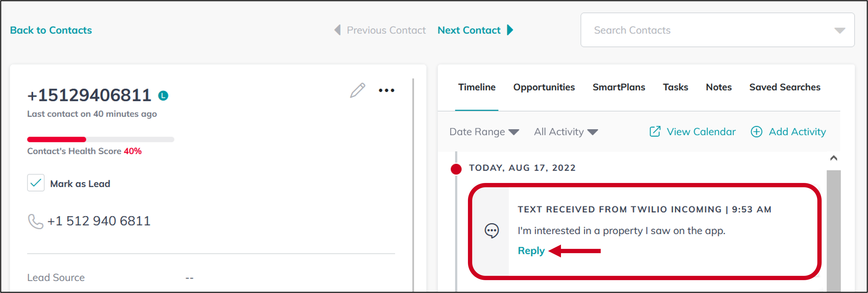Select the red timeline dot for Today

[x=456, y=169]
